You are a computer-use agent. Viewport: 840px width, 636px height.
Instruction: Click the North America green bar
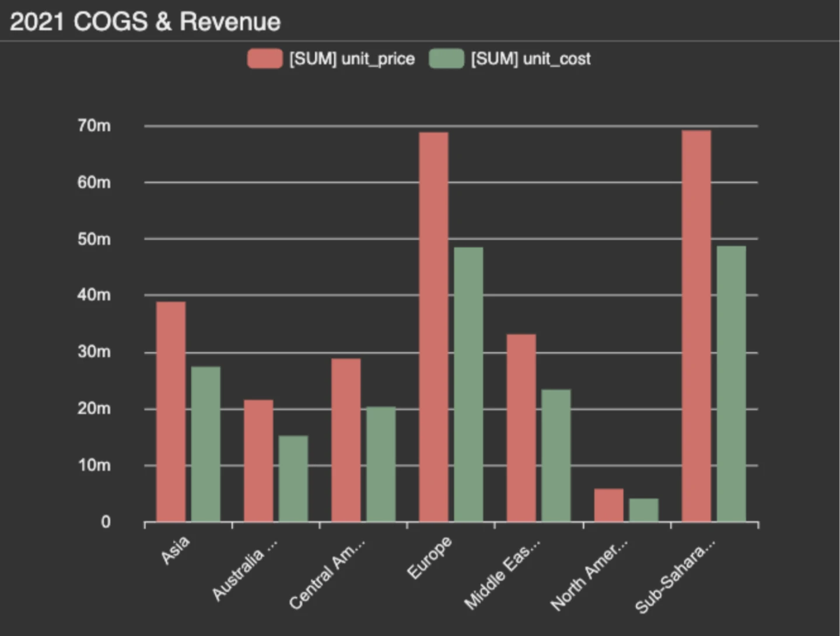(644, 510)
